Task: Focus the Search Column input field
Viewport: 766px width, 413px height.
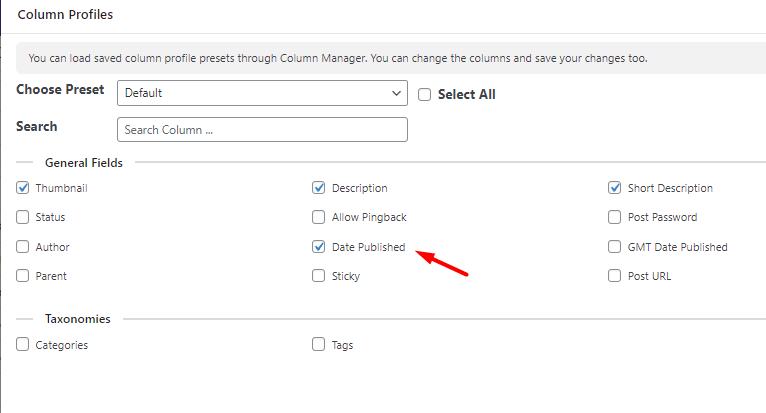Action: point(262,130)
